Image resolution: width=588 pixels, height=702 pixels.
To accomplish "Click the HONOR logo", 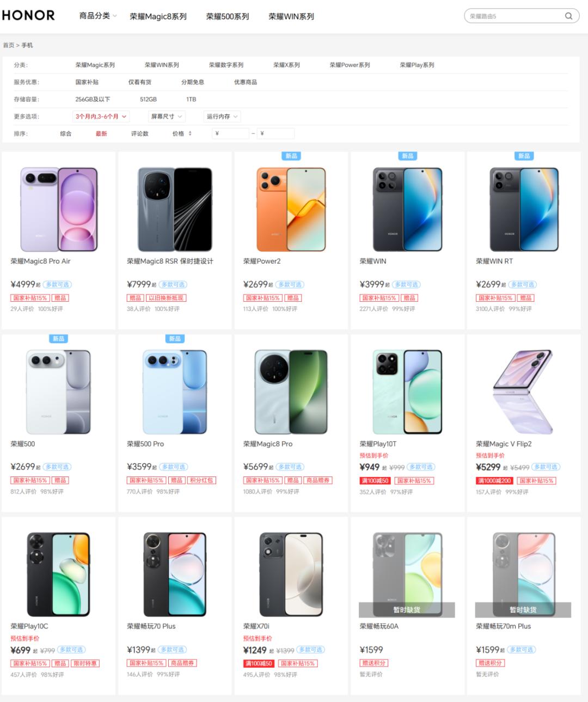I will [x=28, y=16].
